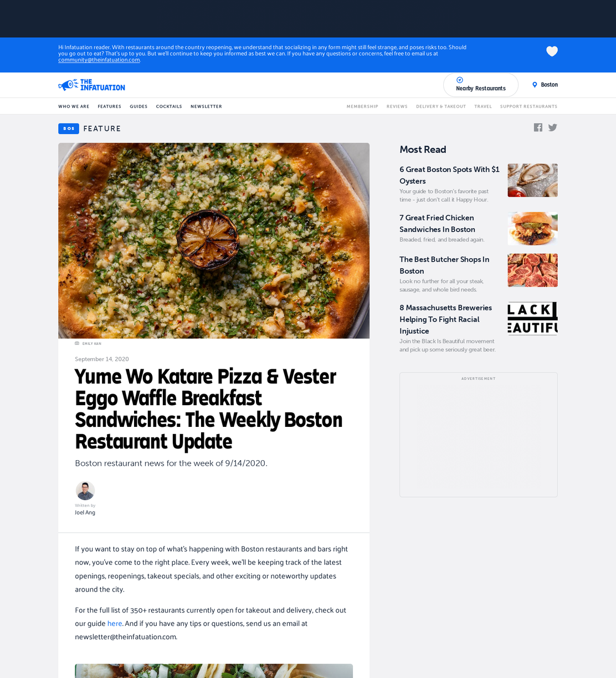Open the Features menu item

pyautogui.click(x=110, y=106)
